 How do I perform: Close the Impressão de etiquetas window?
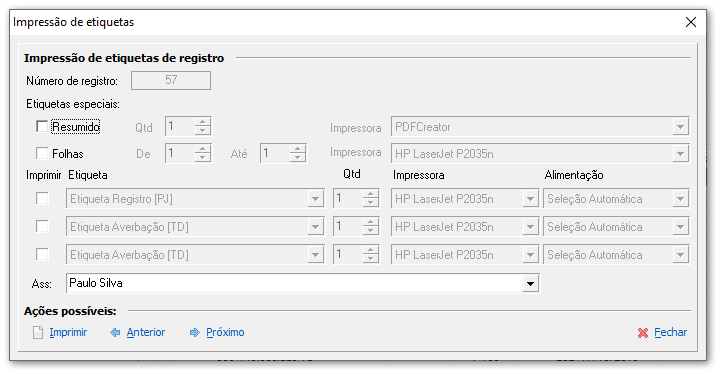tap(691, 22)
